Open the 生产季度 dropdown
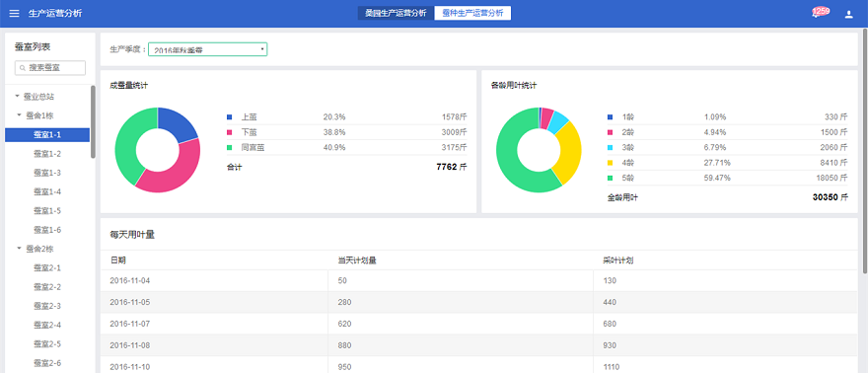 tap(207, 49)
